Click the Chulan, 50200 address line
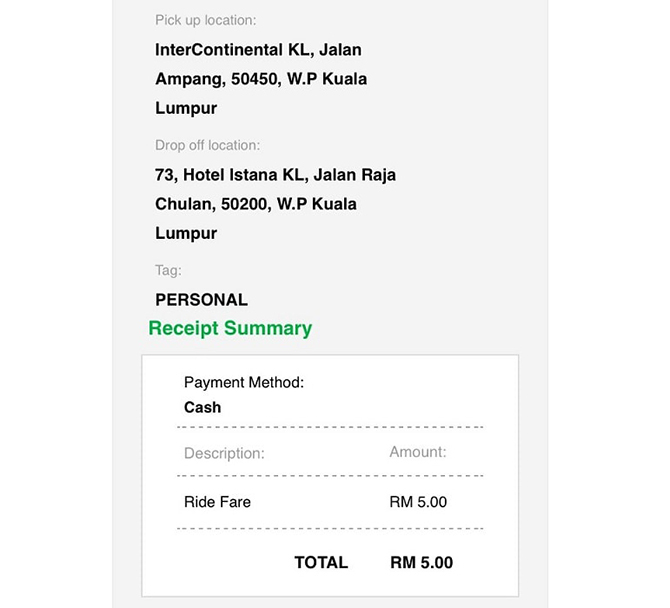670x608 pixels. pyautogui.click(x=256, y=204)
